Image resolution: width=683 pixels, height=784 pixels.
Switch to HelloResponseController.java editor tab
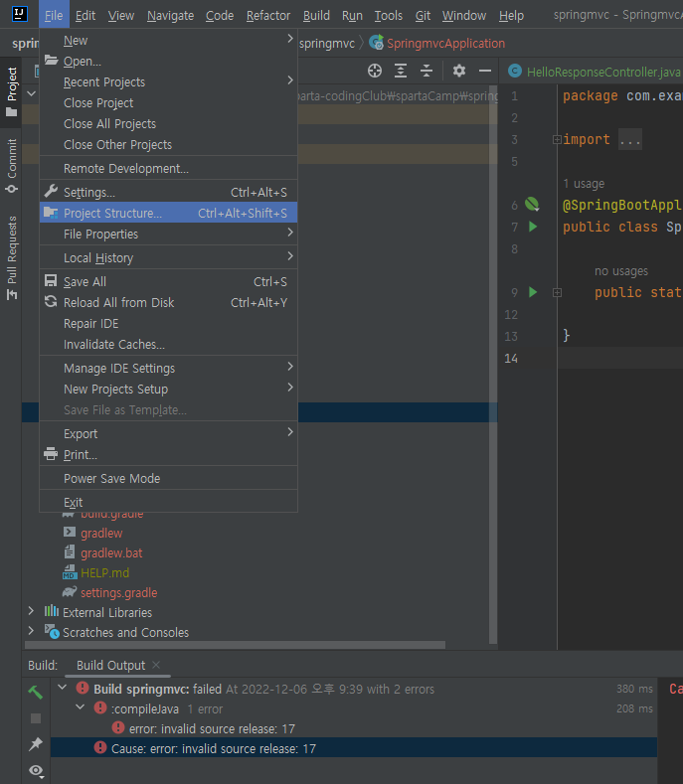pos(594,72)
